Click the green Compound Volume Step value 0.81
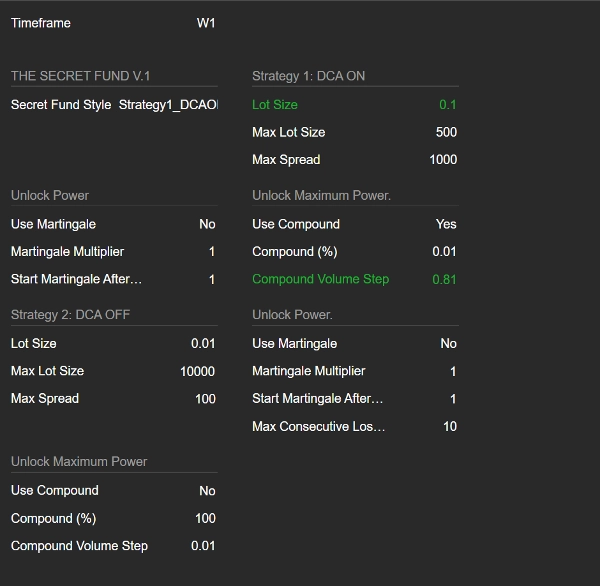The width and height of the screenshot is (600, 586). coord(444,279)
